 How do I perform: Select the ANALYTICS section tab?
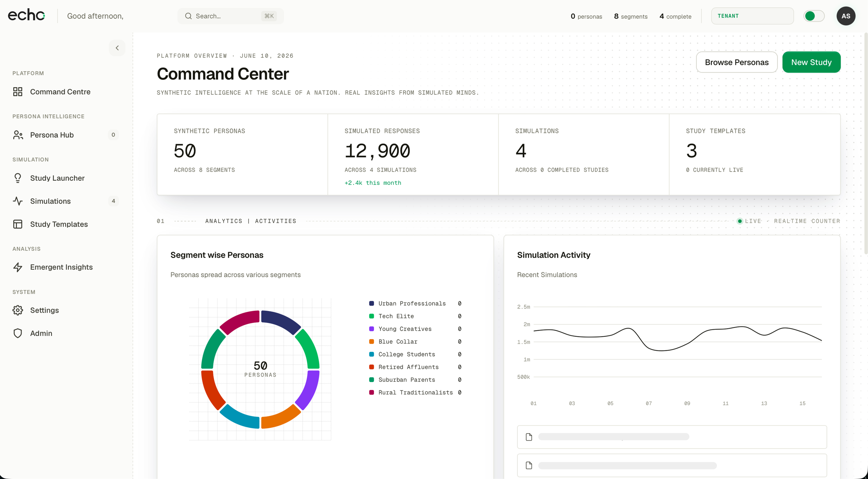coord(224,221)
